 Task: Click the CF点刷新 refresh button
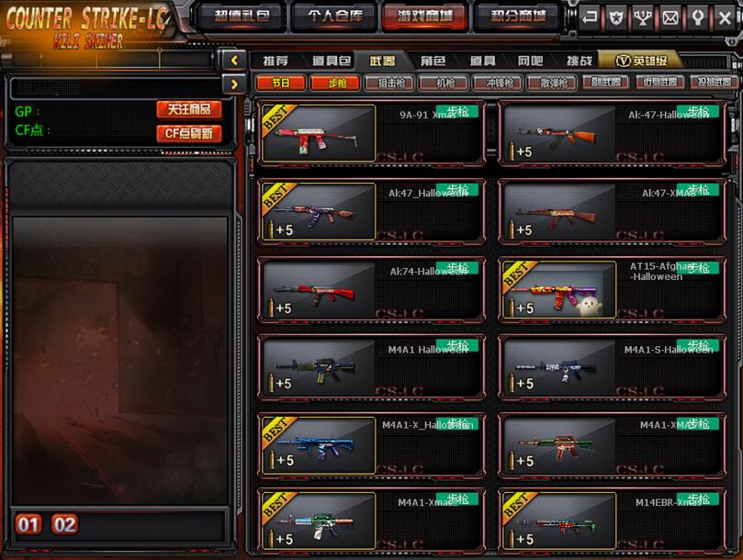tap(189, 133)
